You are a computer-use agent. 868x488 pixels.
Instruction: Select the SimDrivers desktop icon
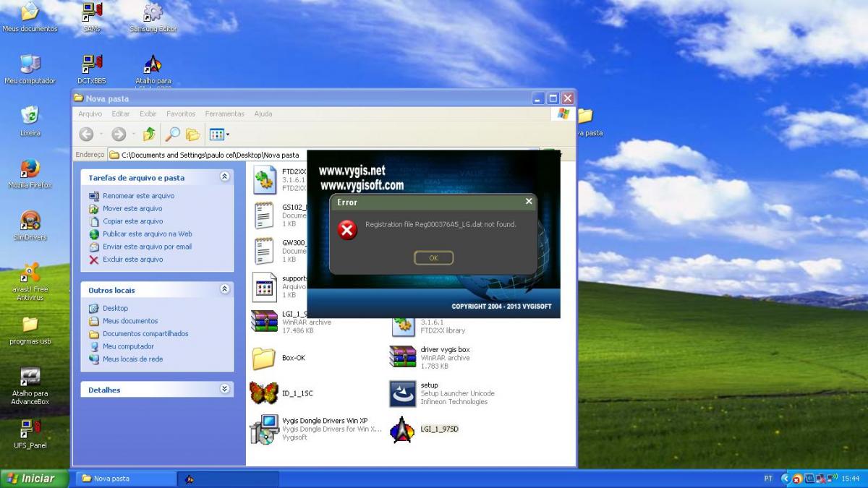click(30, 220)
